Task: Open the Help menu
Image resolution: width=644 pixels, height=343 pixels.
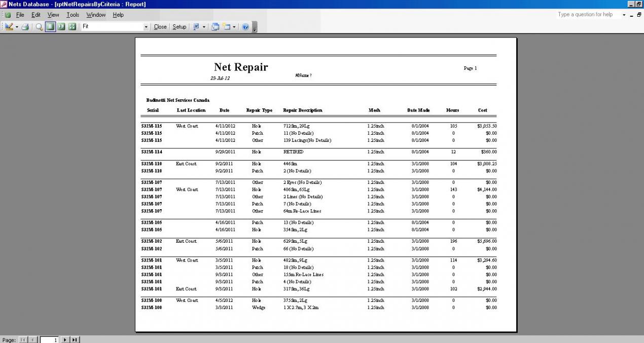Action: pyautogui.click(x=118, y=15)
